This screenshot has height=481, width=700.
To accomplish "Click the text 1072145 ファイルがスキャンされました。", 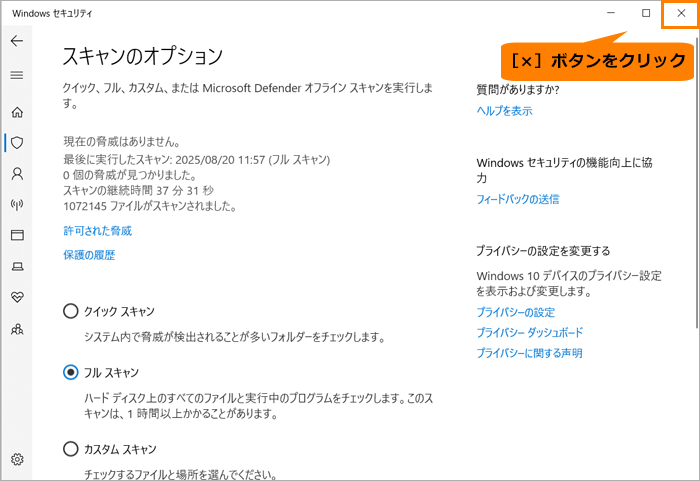I will (x=150, y=206).
